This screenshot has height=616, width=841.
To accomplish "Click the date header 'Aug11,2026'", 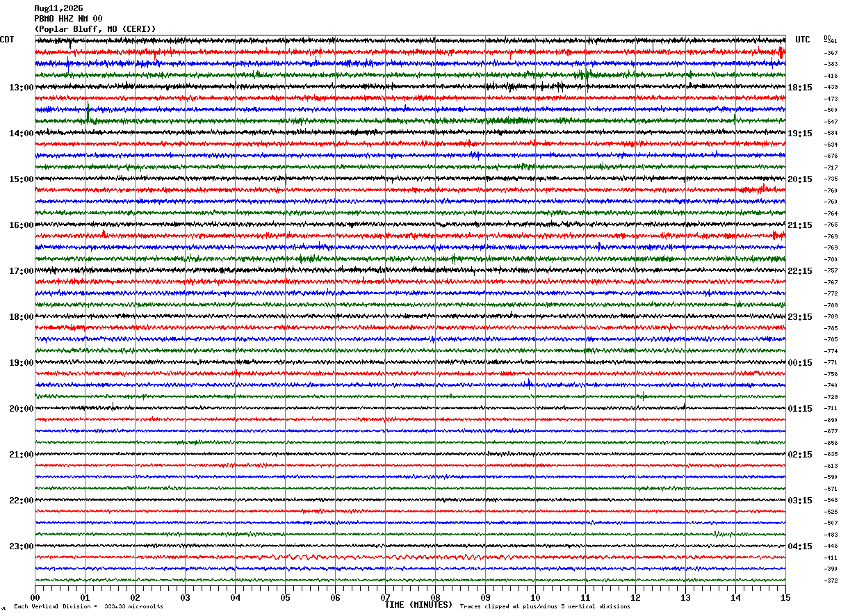I will pyautogui.click(x=58, y=8).
